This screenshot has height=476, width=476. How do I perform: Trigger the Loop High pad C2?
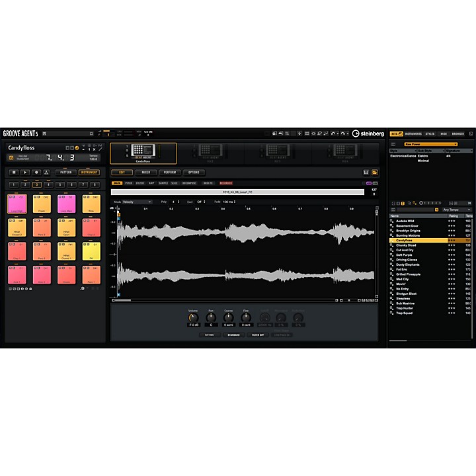point(17,204)
